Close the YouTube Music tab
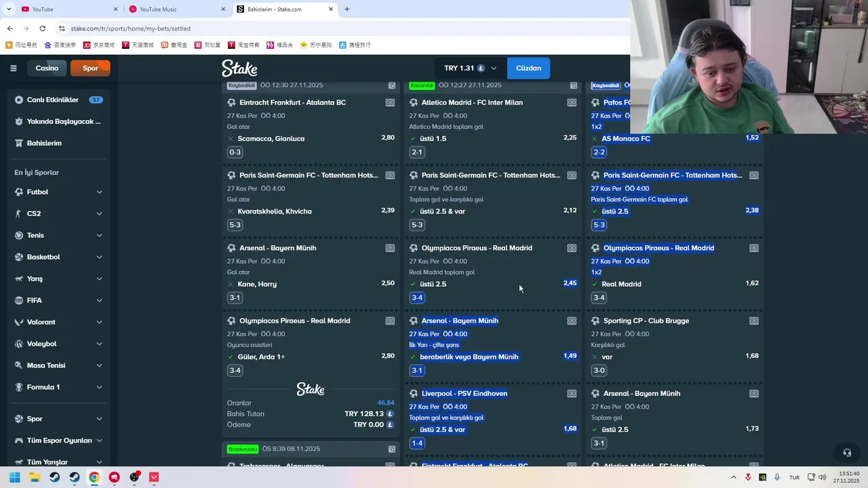 point(223,9)
